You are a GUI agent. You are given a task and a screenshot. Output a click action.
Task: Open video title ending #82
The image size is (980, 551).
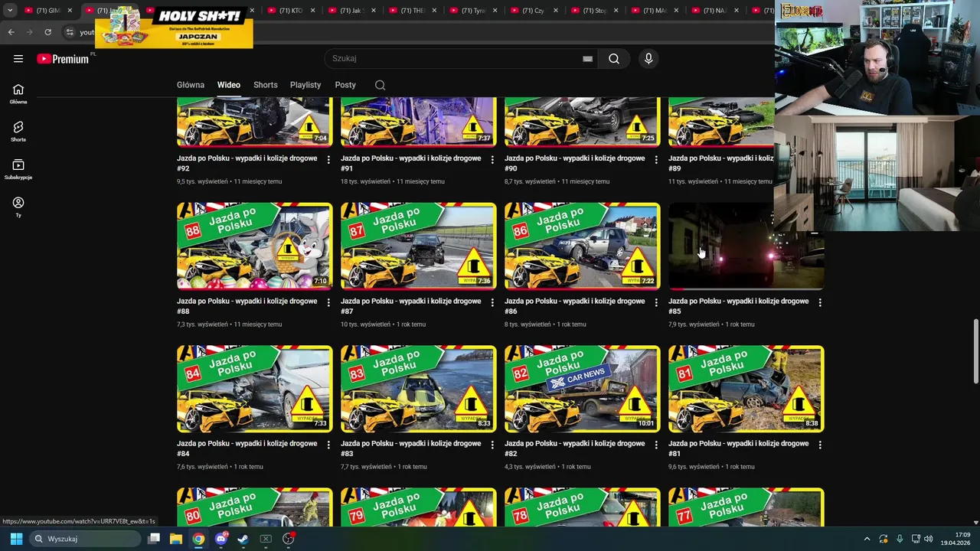574,448
